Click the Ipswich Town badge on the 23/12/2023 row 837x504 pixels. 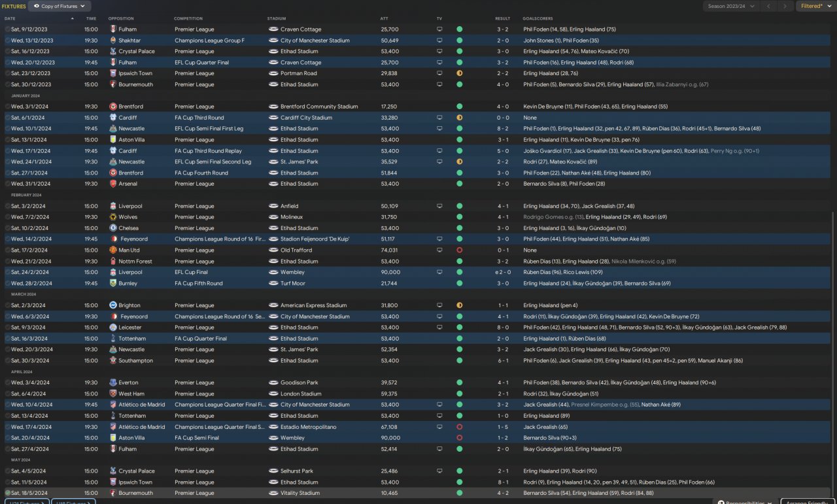pyautogui.click(x=113, y=73)
